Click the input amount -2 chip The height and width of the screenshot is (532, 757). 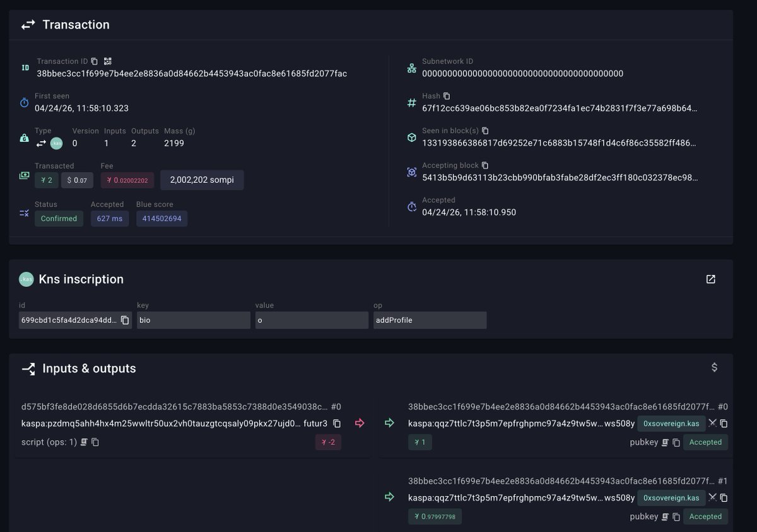(x=329, y=442)
